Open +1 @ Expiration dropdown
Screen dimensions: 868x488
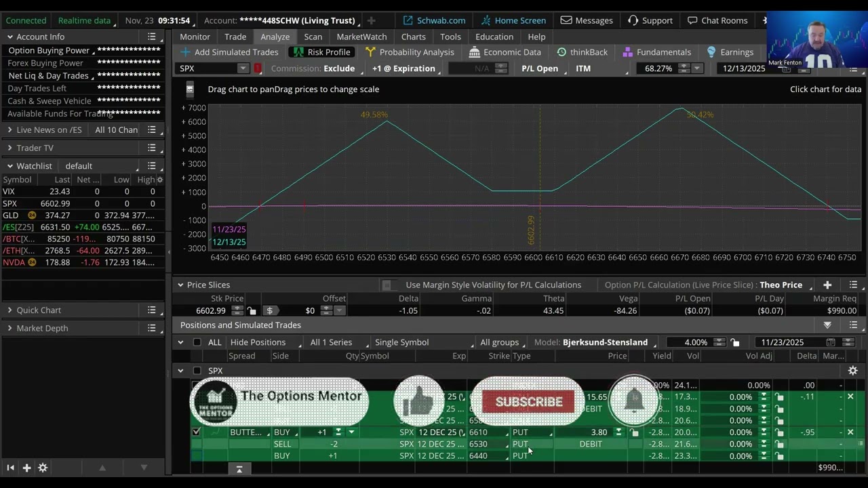[405, 68]
